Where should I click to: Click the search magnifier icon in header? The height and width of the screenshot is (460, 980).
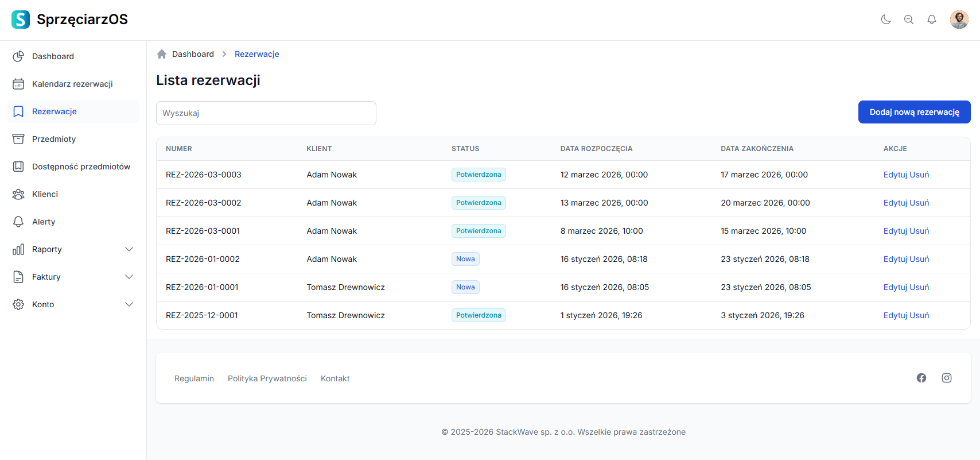tap(909, 20)
